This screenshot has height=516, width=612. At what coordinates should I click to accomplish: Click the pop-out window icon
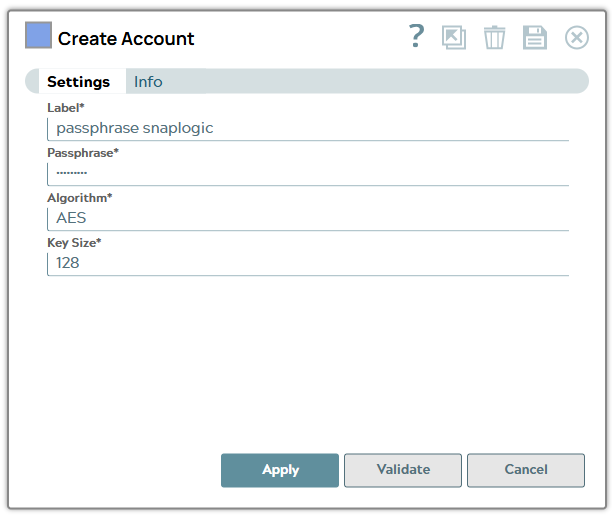coord(454,38)
